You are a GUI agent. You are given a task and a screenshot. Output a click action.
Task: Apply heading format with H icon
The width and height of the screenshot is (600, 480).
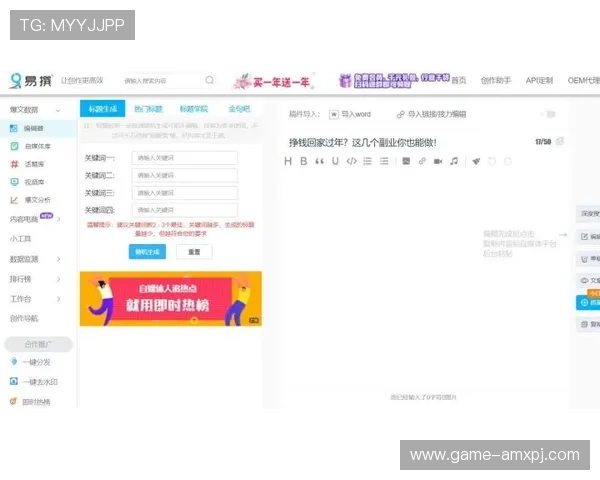288,161
